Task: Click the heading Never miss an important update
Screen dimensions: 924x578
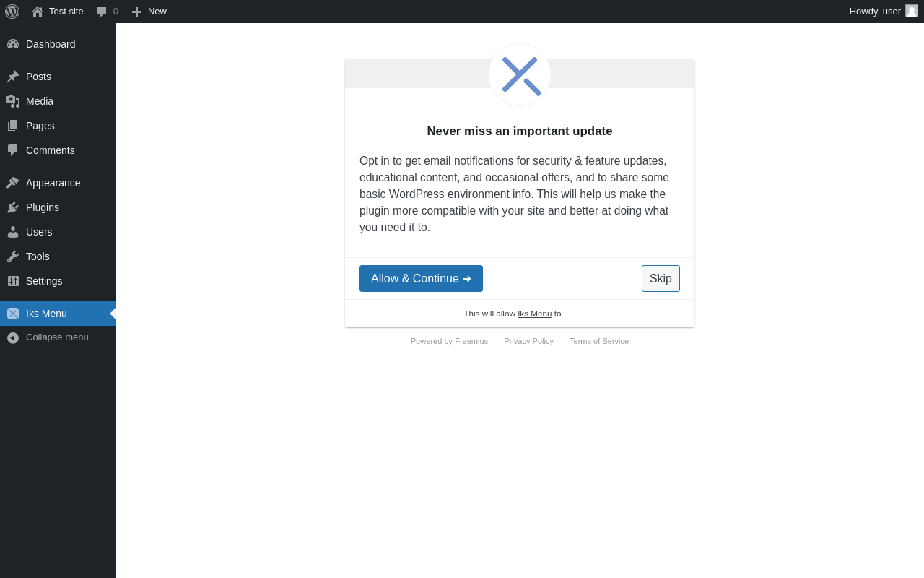Action: point(520,131)
